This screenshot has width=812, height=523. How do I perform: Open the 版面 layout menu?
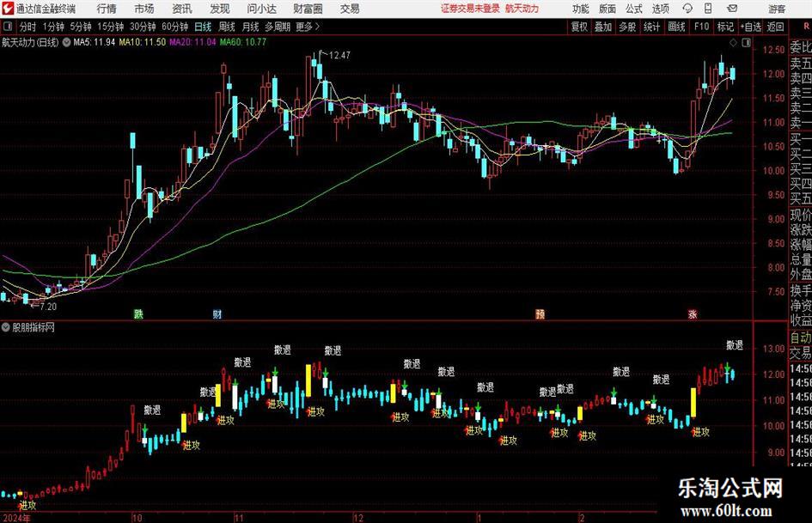(x=607, y=9)
